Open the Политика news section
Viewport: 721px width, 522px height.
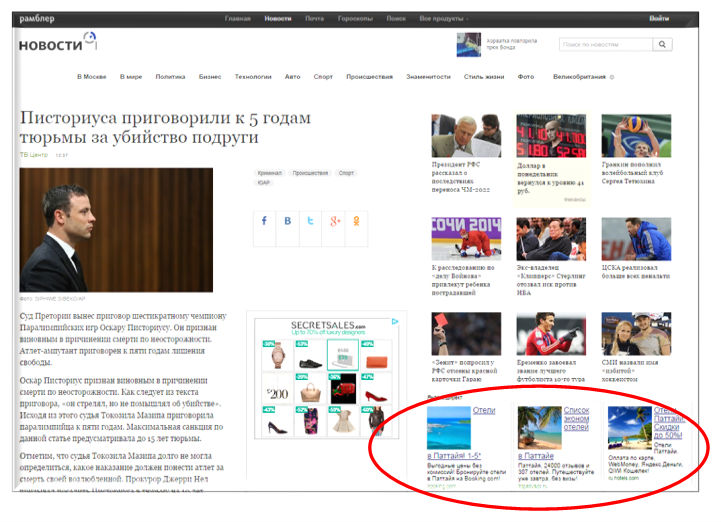click(170, 77)
